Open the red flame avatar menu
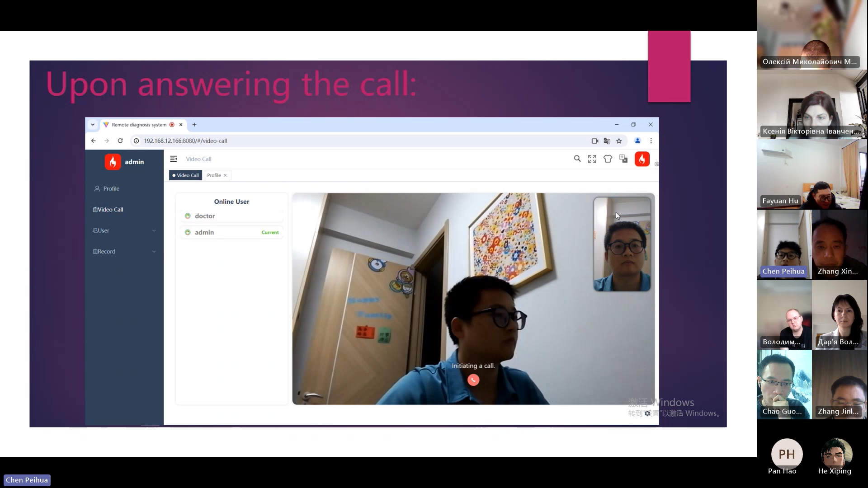Viewport: 868px width, 488px height. point(642,159)
